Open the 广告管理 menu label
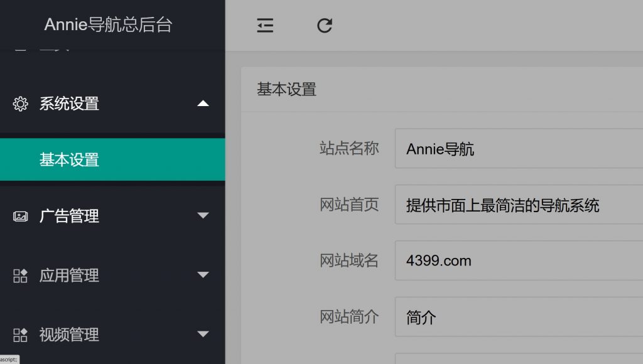The width and height of the screenshot is (643, 364). tap(69, 216)
